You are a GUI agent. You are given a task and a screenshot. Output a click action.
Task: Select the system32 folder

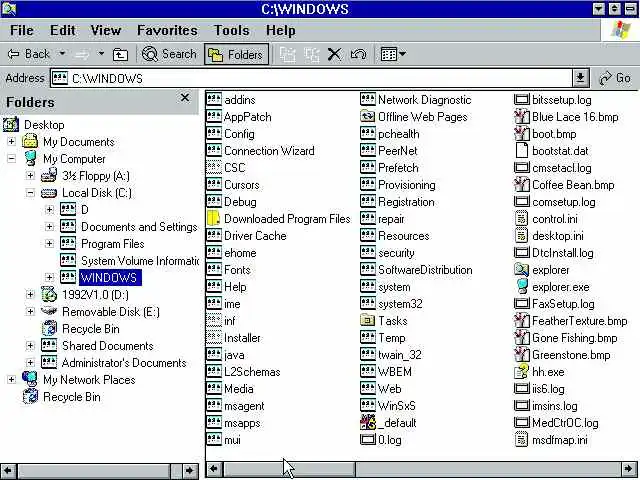pyautogui.click(x=400, y=304)
